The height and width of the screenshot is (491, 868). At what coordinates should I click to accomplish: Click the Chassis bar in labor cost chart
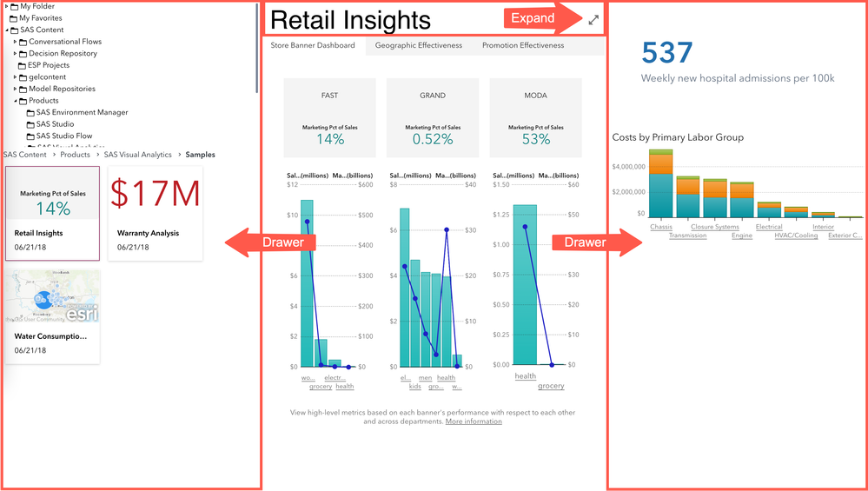pos(661,183)
